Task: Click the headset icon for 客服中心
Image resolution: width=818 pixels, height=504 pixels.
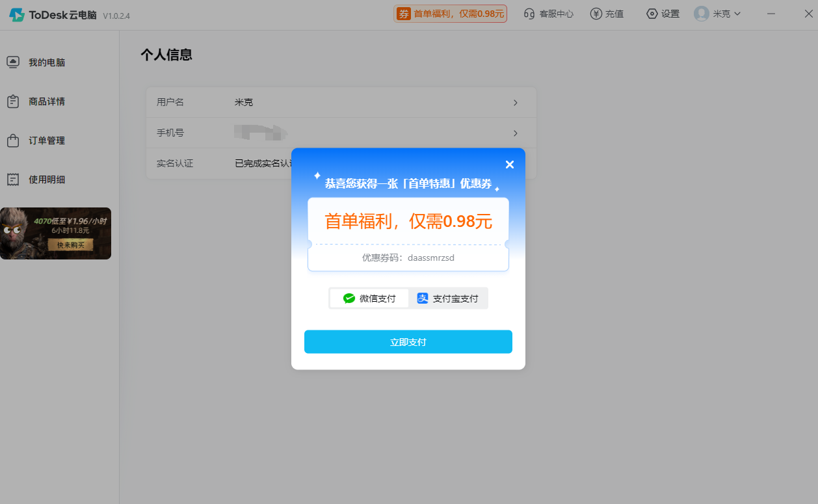Action: pyautogui.click(x=529, y=14)
